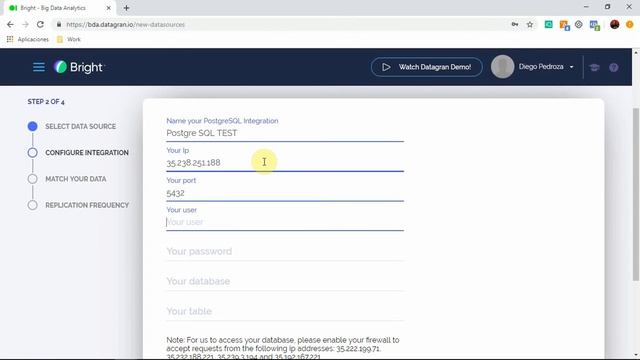Click the orange extension icon with badge

[x=564, y=25]
